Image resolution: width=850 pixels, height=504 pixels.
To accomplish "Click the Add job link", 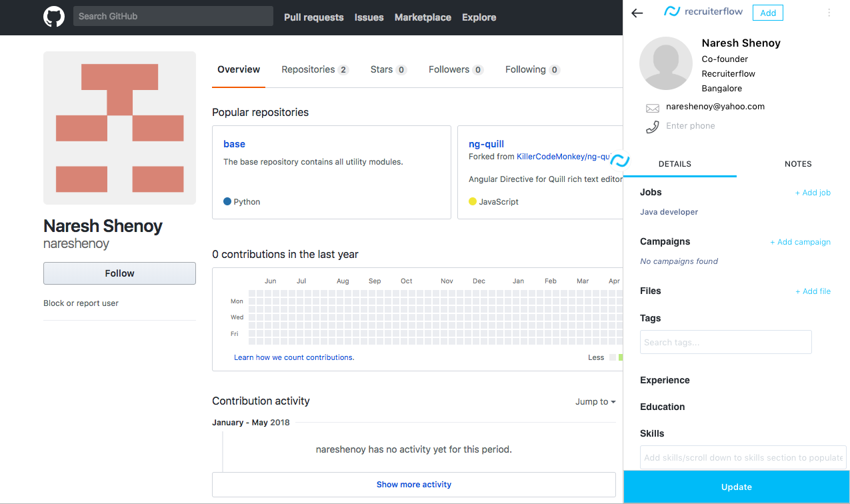I will [813, 193].
